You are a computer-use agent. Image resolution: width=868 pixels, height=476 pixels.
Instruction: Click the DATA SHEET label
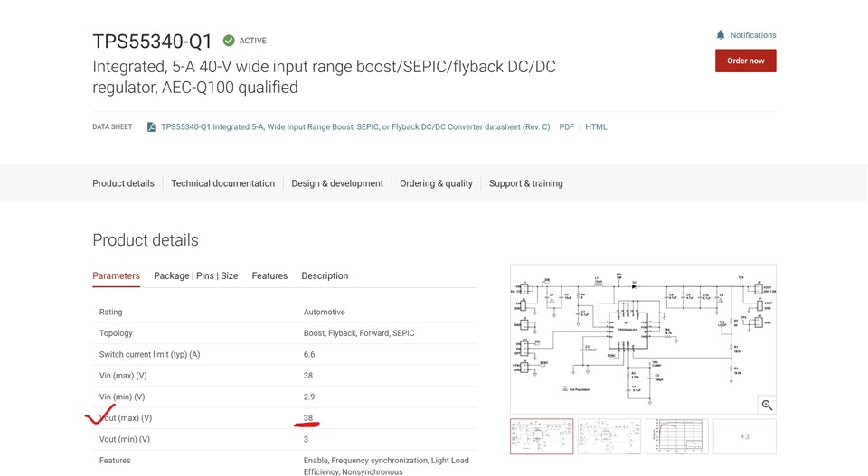112,127
